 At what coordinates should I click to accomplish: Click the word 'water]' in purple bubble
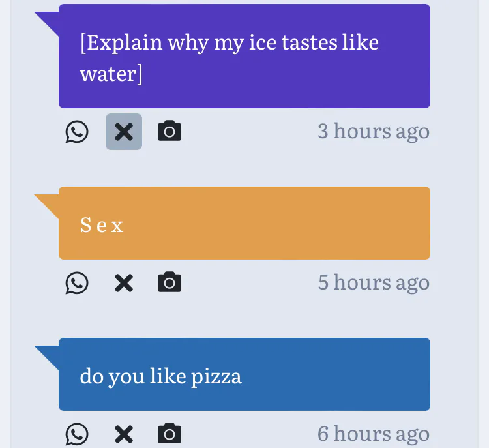click(111, 73)
